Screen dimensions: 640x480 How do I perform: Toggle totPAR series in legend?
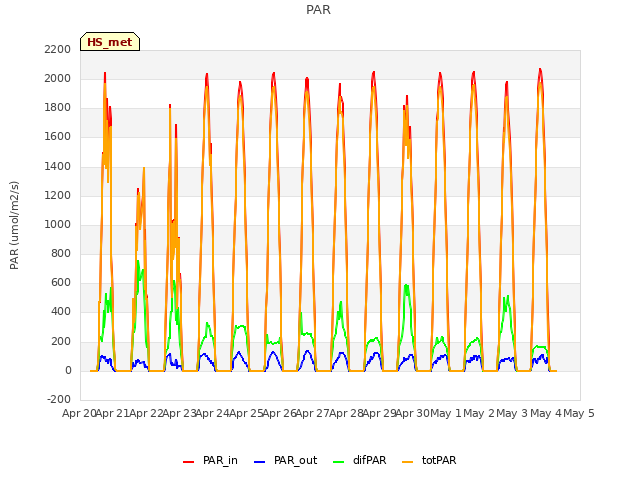pyautogui.click(x=429, y=460)
